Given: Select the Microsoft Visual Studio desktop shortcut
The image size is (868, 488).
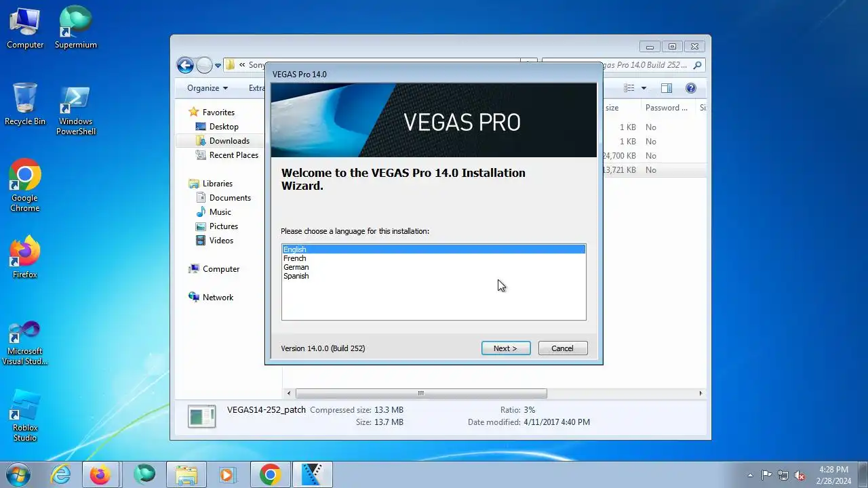Looking at the screenshot, I should [25, 343].
